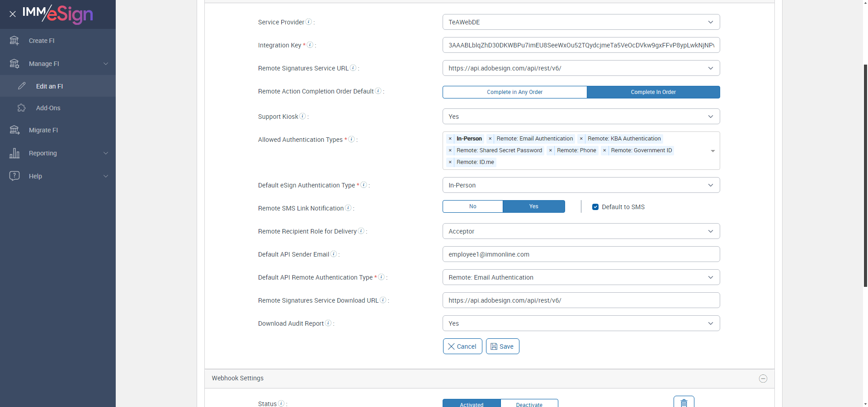Remove the Remote: Government ID tag
The image size is (868, 407).
[604, 150]
